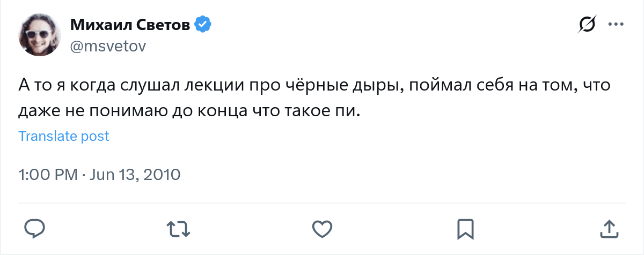Click the @msvetov handle

click(108, 47)
